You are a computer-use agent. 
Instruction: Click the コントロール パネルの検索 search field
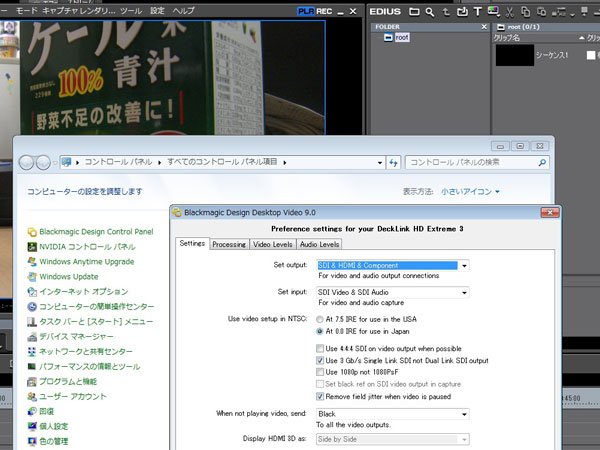pos(477,162)
